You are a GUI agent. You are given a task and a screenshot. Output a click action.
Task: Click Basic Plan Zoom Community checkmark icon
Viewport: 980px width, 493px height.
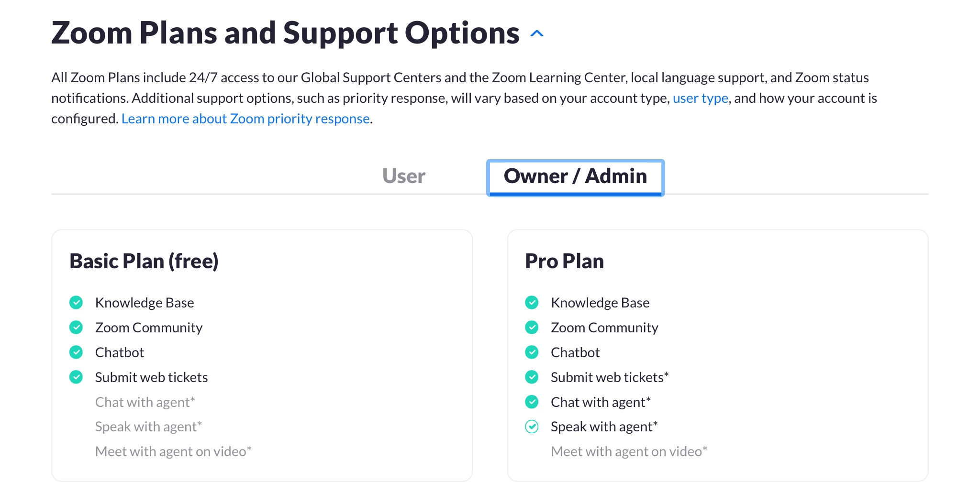[76, 328]
